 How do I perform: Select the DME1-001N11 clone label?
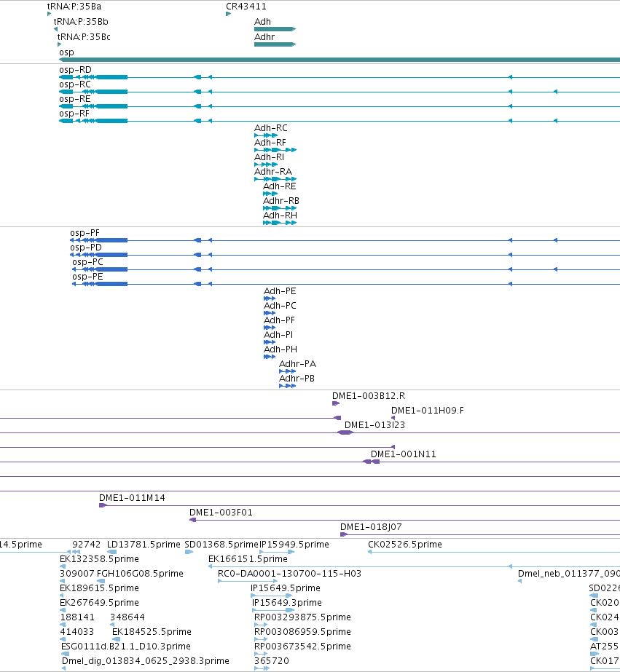(404, 454)
